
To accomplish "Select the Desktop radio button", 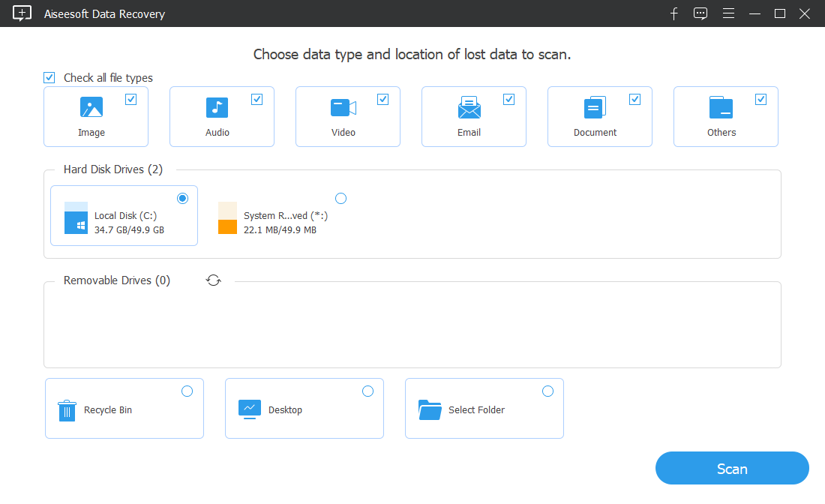I will 367,391.
